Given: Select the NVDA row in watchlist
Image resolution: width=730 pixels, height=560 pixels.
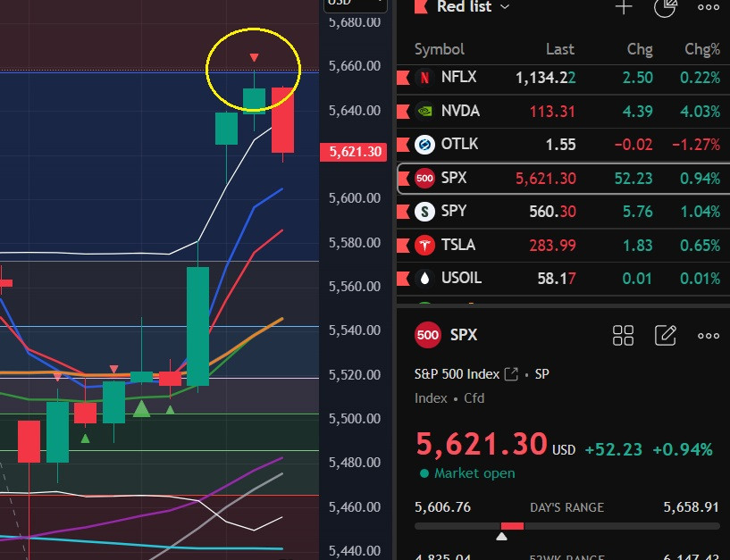Looking at the screenshot, I should coord(563,112).
